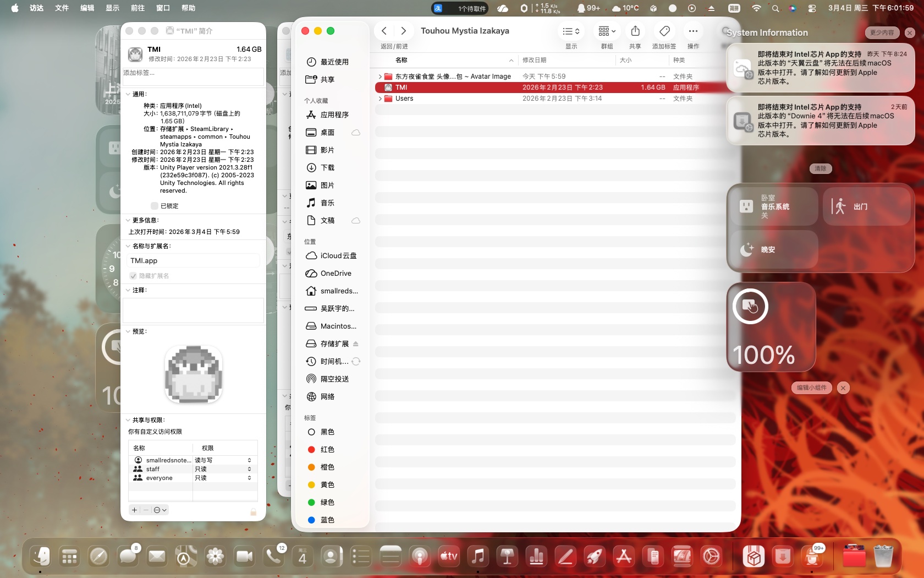Image resolution: width=924 pixels, height=578 pixels.
Task: Click the 清除 notifications button
Action: (820, 168)
